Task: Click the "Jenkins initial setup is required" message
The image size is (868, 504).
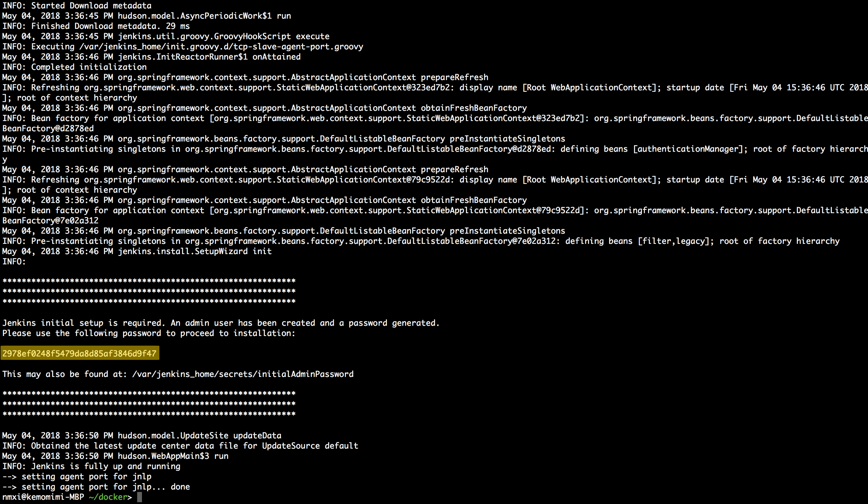Action: pyautogui.click(x=221, y=323)
